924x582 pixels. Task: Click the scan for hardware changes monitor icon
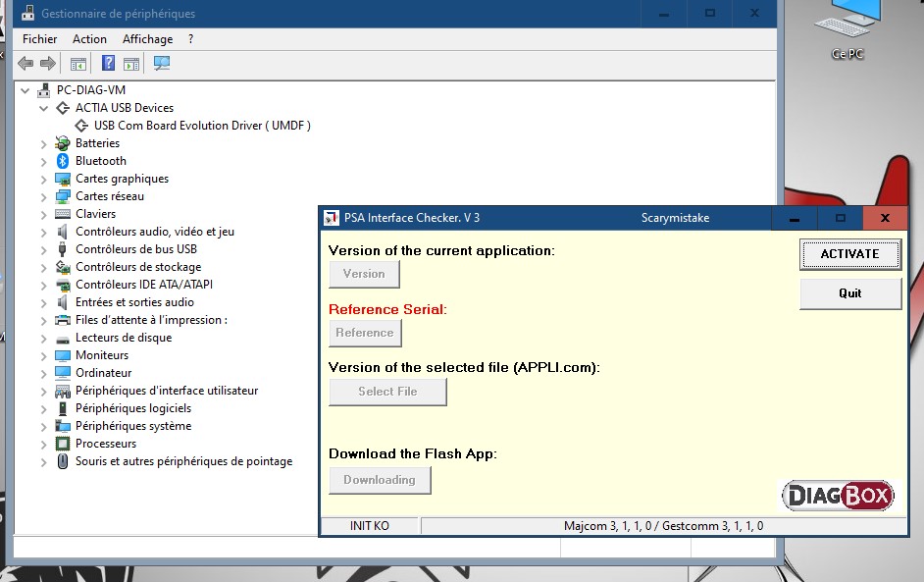pyautogui.click(x=162, y=63)
